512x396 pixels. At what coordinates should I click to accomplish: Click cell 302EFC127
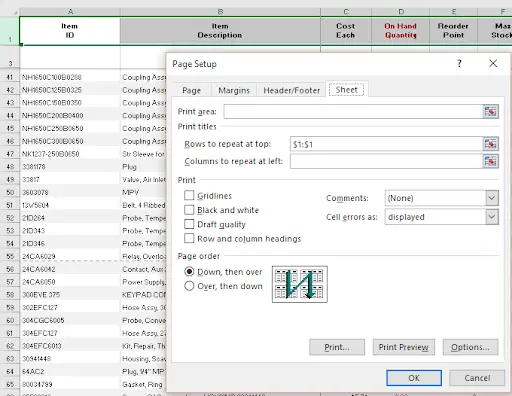70,307
